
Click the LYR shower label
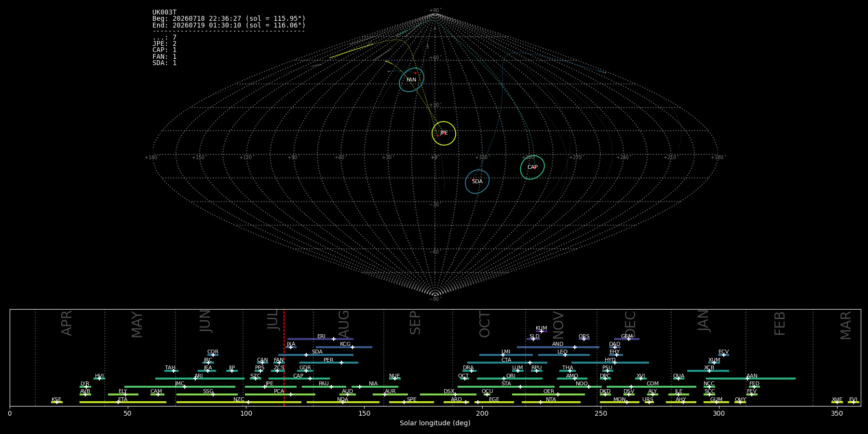pyautogui.click(x=85, y=384)
